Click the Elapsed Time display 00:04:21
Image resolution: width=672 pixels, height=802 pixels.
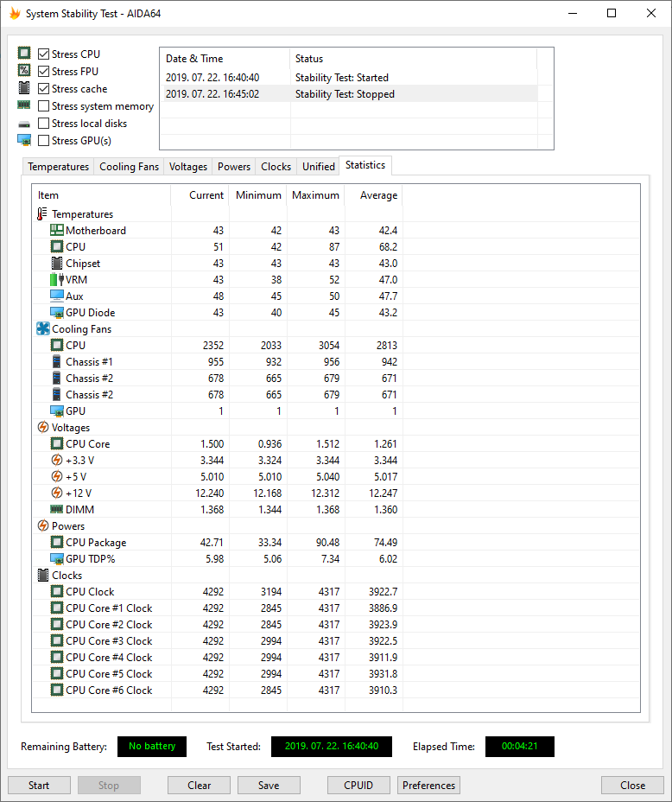(x=519, y=746)
